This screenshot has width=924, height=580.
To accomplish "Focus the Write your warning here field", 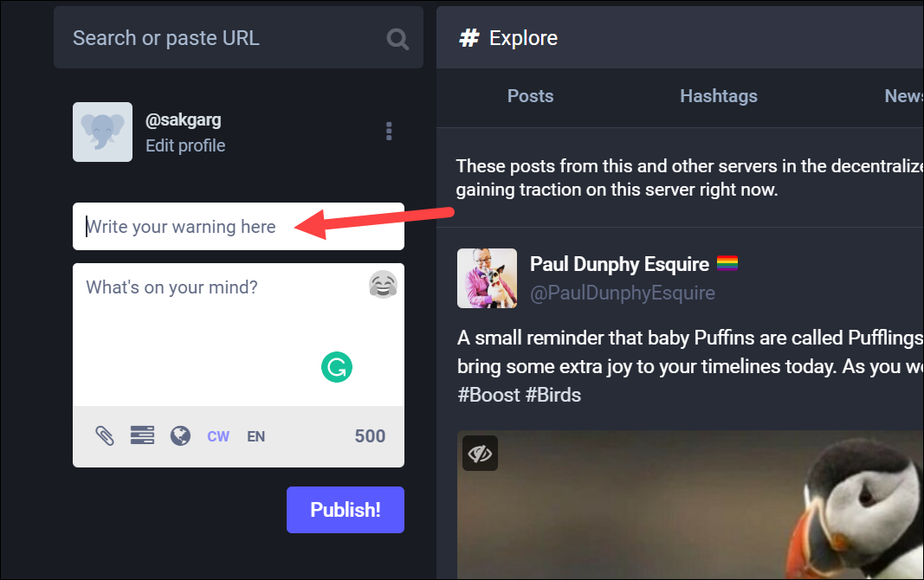I will pyautogui.click(x=239, y=227).
